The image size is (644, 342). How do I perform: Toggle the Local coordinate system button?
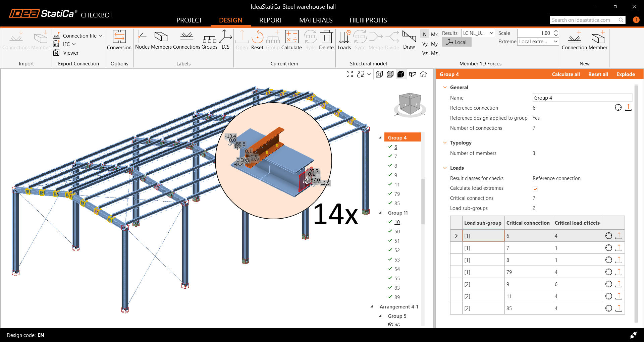(457, 42)
